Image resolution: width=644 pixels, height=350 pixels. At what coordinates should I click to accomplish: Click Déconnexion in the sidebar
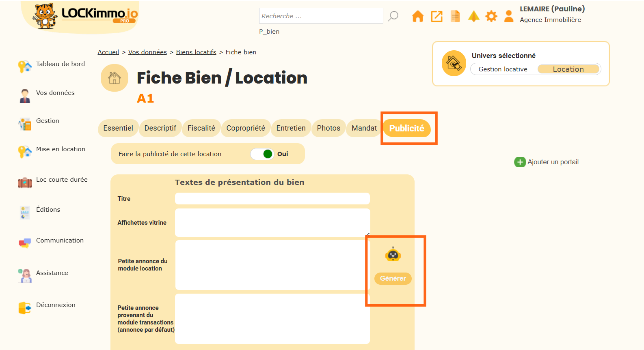point(56,305)
